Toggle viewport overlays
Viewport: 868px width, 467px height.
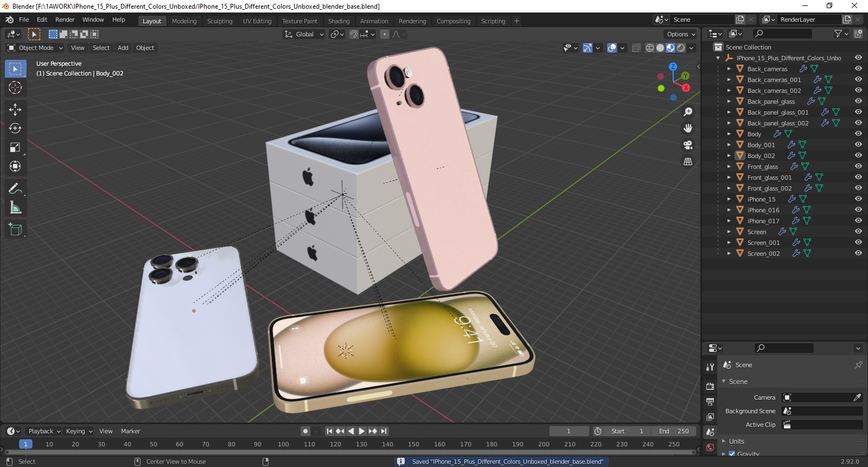pos(612,48)
